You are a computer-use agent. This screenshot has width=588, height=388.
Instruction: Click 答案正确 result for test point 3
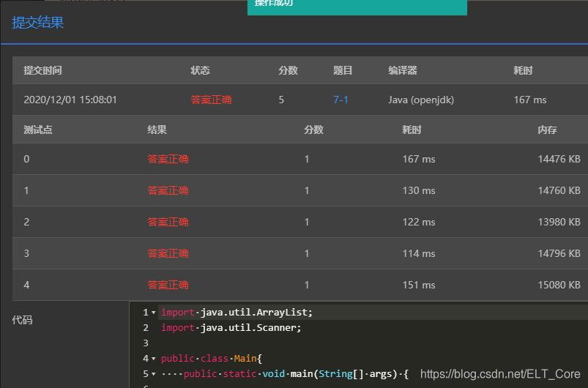point(168,253)
